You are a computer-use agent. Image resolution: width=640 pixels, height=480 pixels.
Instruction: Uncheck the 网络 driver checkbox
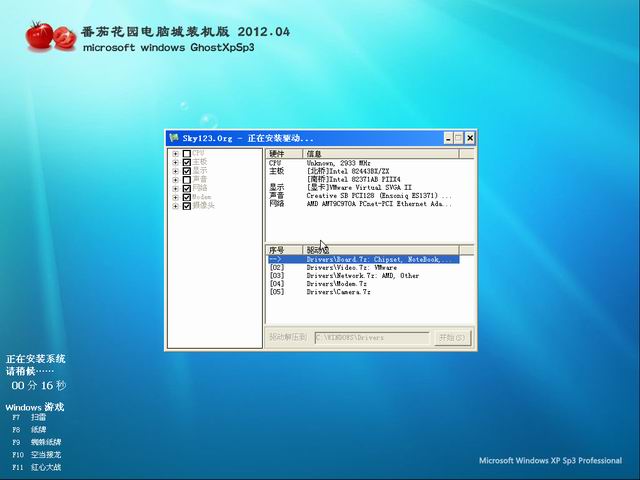tap(187, 188)
